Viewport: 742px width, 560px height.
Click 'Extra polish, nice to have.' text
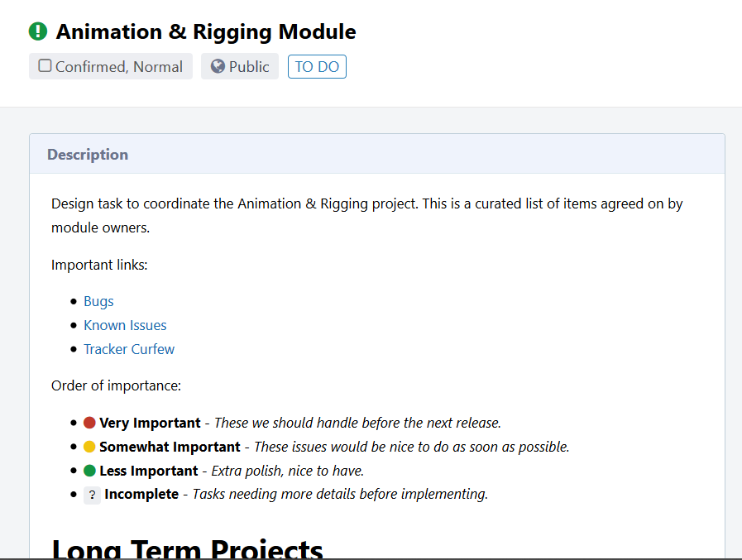coord(288,471)
